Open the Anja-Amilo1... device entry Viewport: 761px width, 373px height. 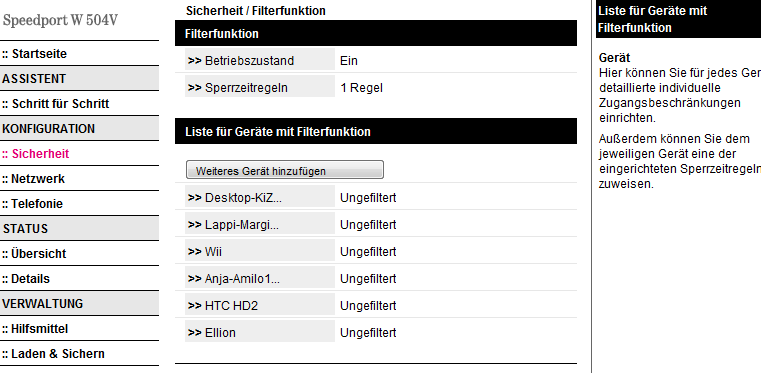point(260,279)
